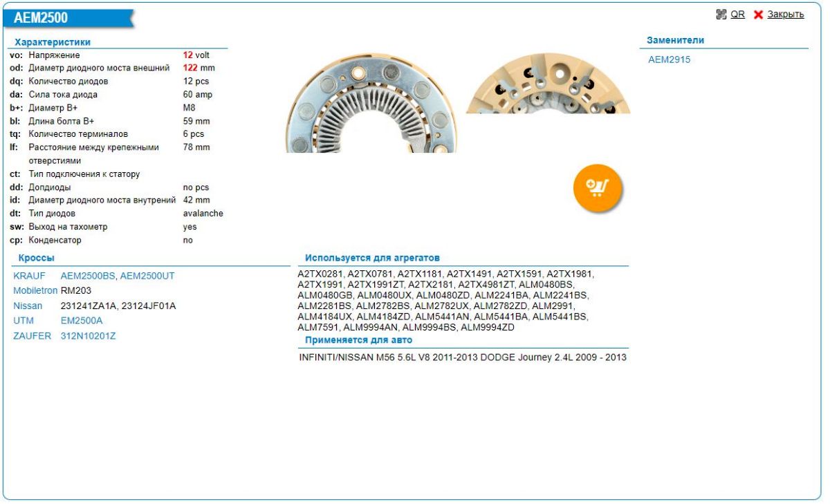Open the Mobiletron brand link
Screen dimensions: 830x504
(36, 290)
